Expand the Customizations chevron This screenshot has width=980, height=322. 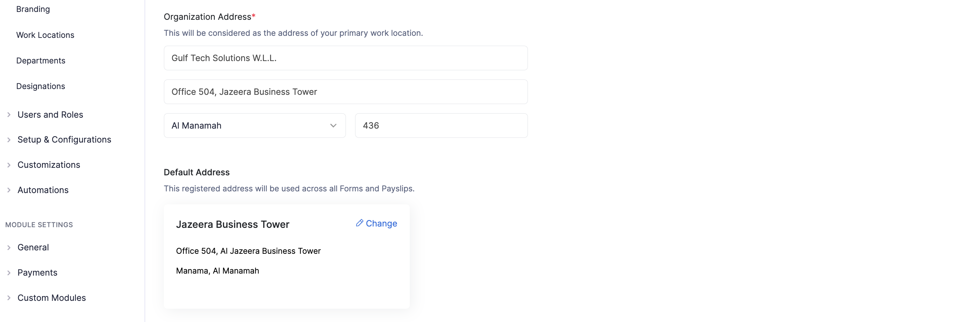point(9,165)
